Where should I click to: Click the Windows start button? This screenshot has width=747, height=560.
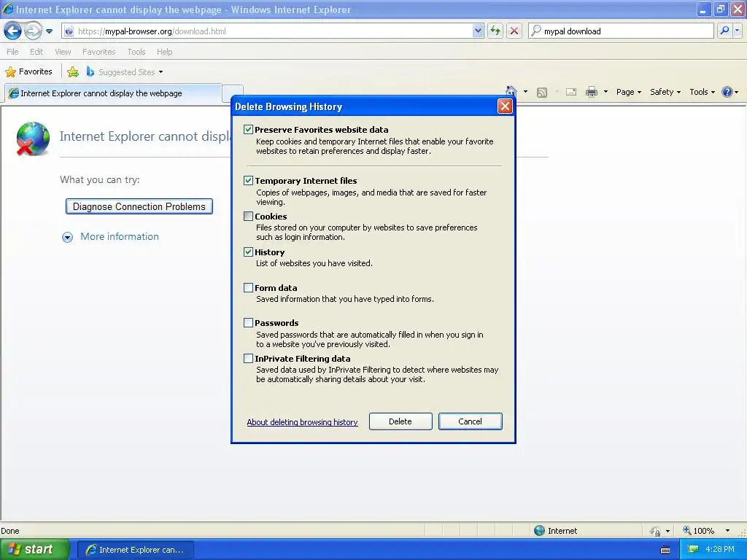(35, 549)
